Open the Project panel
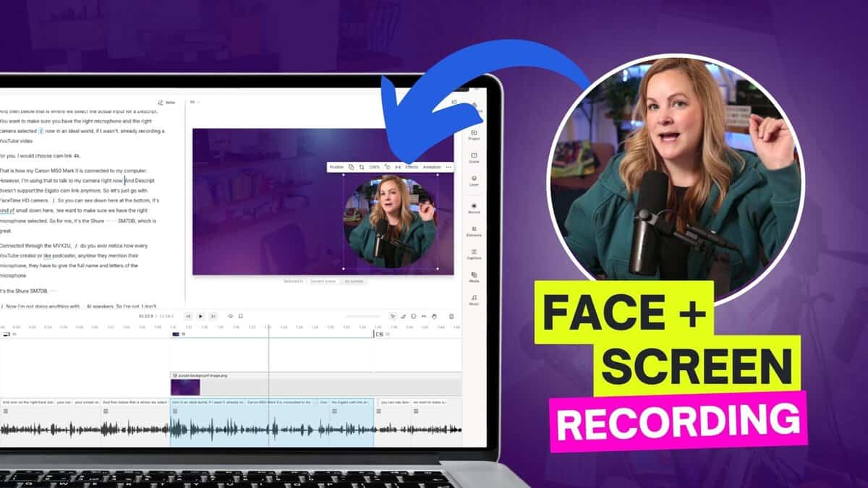The width and height of the screenshot is (868, 488). click(x=474, y=134)
